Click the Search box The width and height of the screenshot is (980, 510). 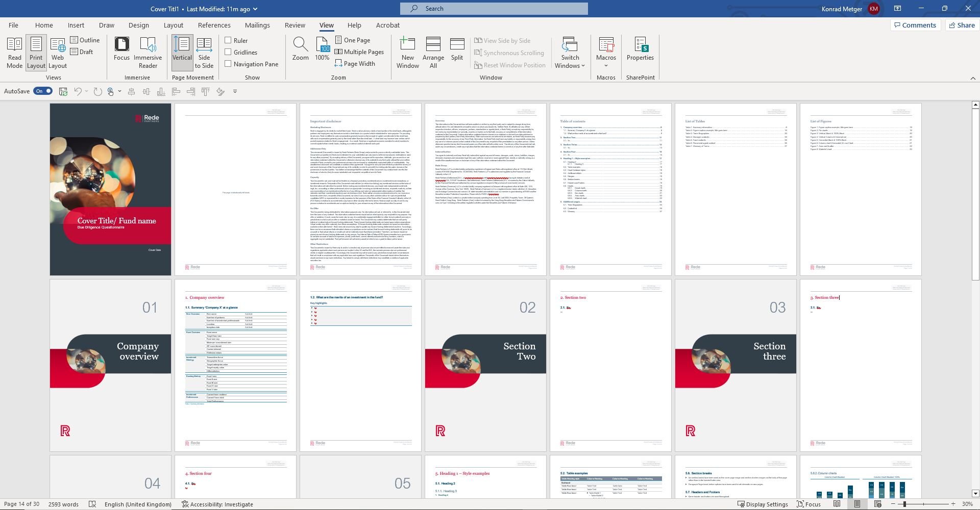(494, 9)
